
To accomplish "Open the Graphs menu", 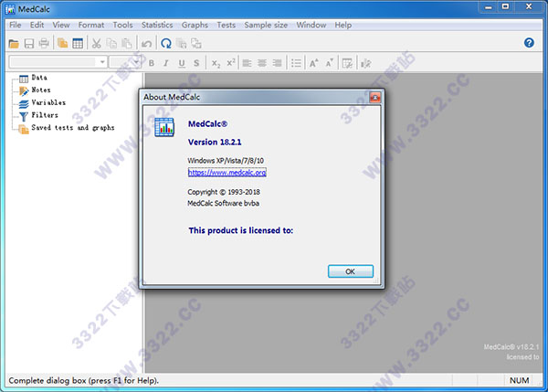I will [x=195, y=26].
